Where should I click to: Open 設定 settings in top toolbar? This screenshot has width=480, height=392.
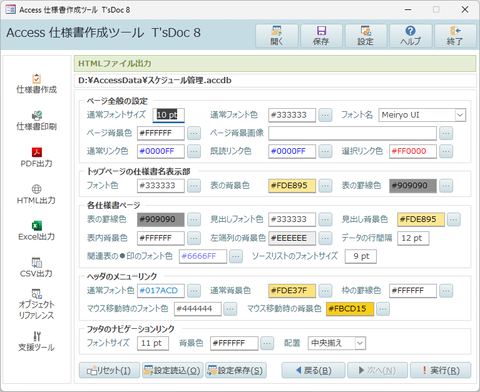tap(366, 36)
